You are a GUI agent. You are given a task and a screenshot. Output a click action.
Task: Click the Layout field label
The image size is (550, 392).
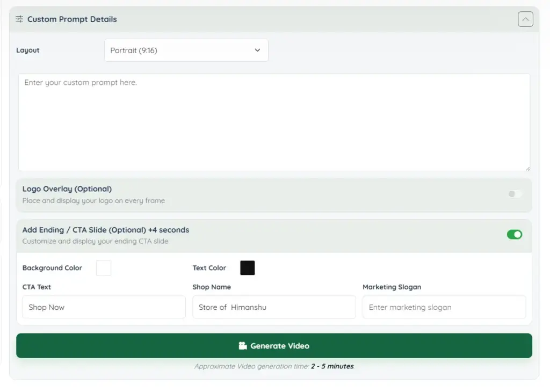28,50
